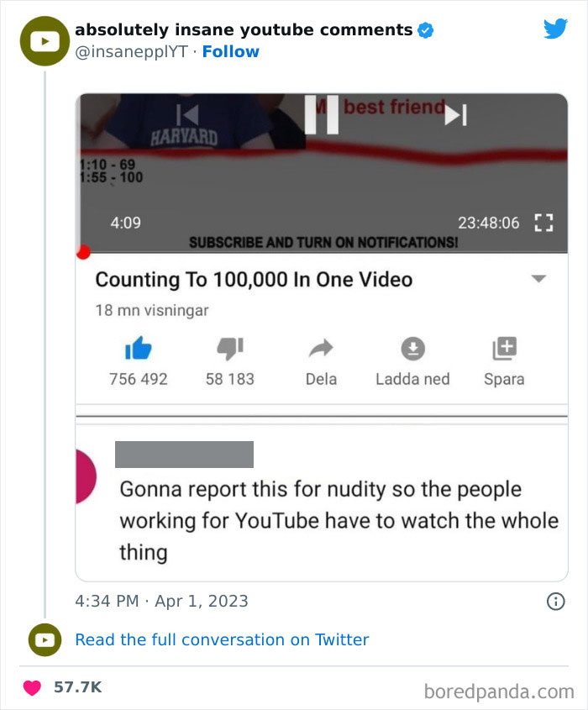
Task: Rewind to the previous video
Action: click(x=189, y=116)
